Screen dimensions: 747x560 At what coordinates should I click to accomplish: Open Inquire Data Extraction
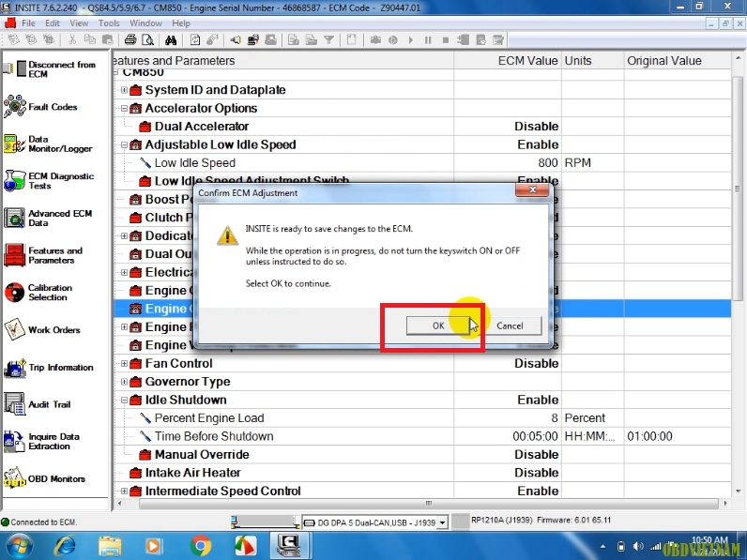[42, 442]
